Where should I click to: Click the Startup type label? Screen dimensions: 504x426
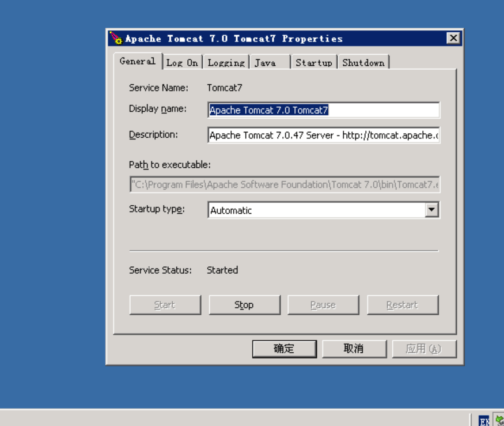click(157, 209)
